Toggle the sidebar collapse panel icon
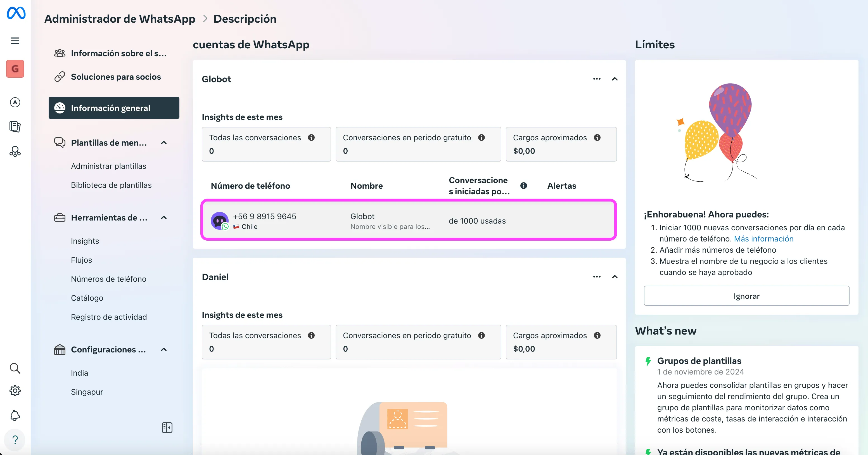This screenshot has width=868, height=455. [x=167, y=427]
